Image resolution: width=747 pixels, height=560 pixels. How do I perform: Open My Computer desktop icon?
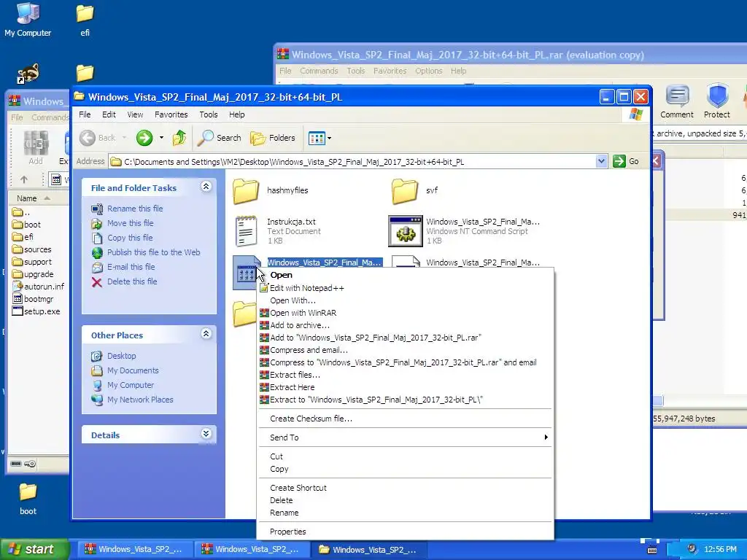click(28, 20)
